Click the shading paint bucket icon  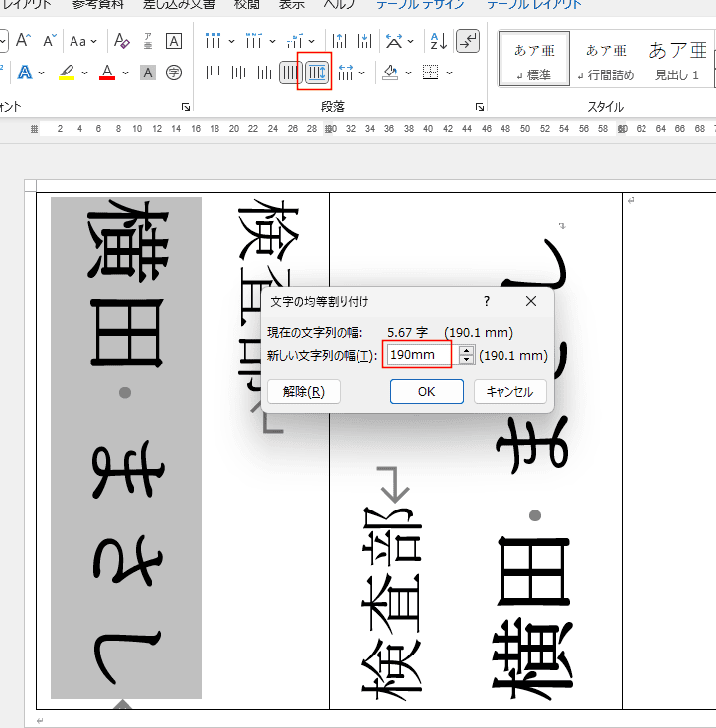pos(390,73)
